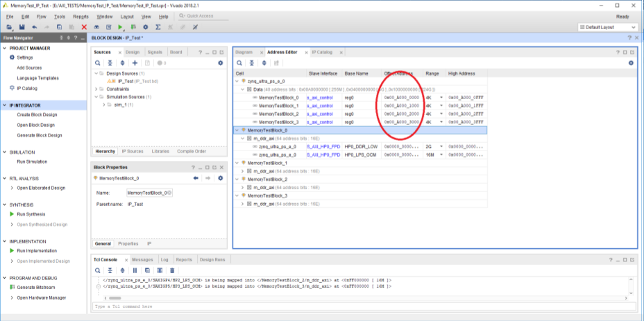Viewport: 644px width, 321px height.
Task: Open the Range dropdown for MemoryTestBlock_0
Action: (441, 98)
